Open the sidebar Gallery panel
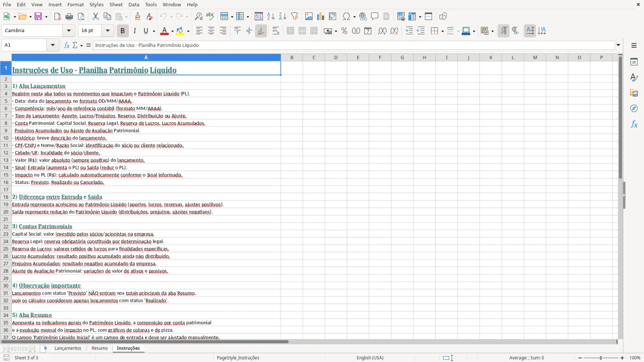Image resolution: width=644 pixels, height=362 pixels. [634, 93]
